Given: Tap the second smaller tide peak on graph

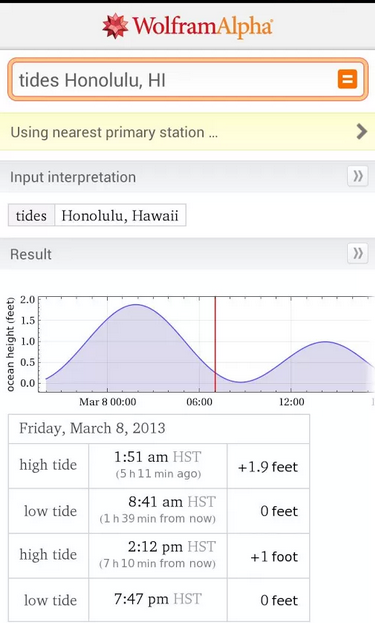Looking at the screenshot, I should (325, 342).
